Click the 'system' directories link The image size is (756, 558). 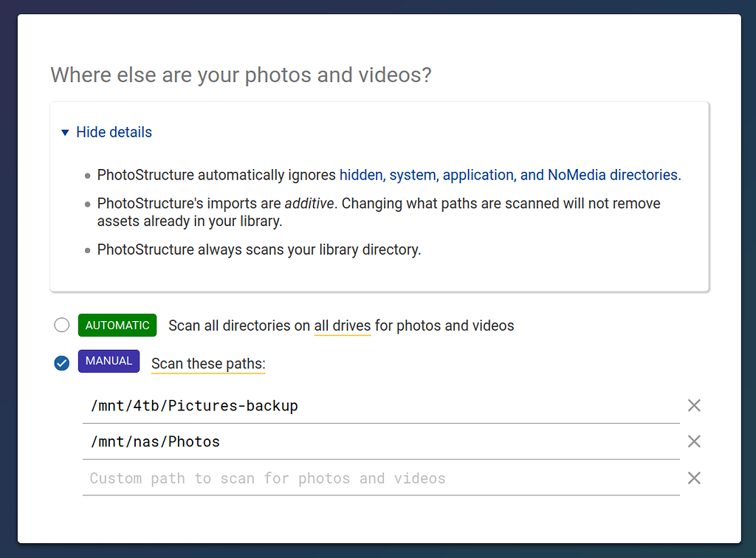point(410,175)
